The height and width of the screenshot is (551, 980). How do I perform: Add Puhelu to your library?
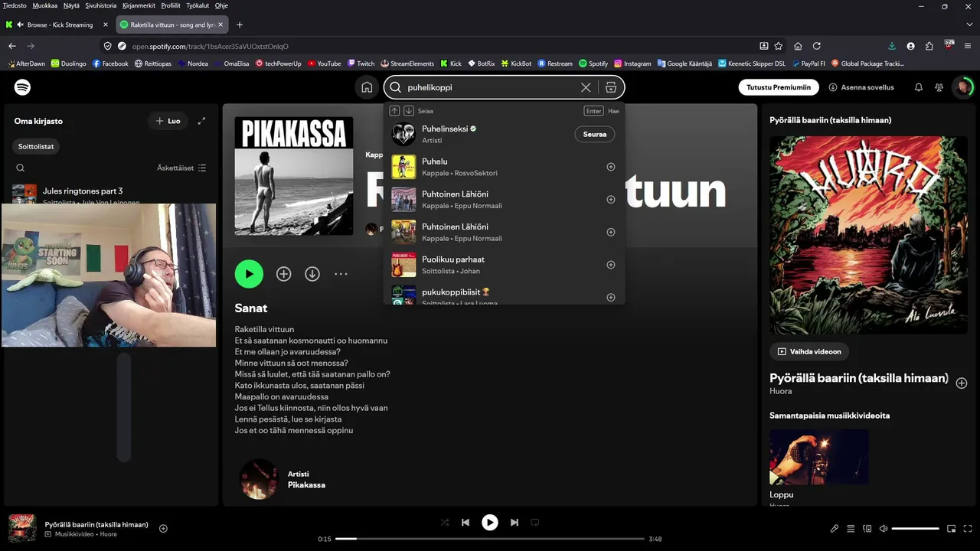[611, 167]
